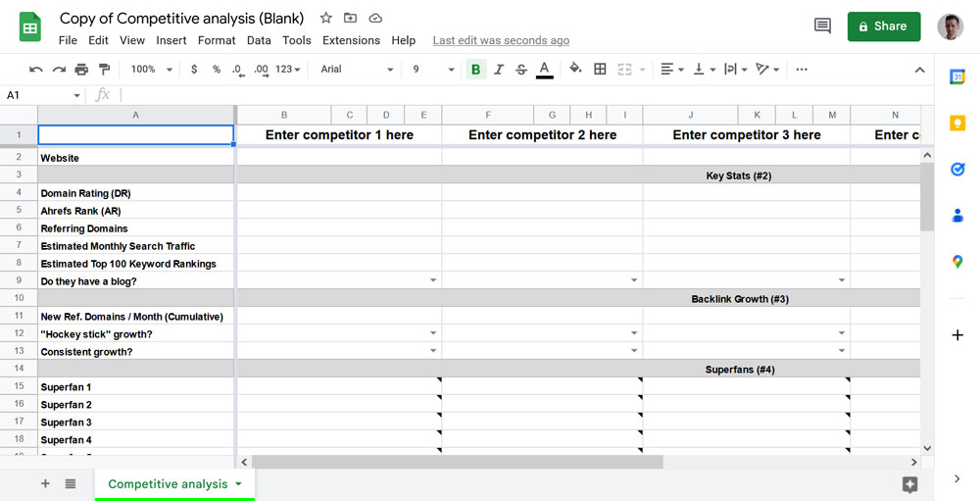Open the merge type dropdown arrow

click(x=642, y=70)
